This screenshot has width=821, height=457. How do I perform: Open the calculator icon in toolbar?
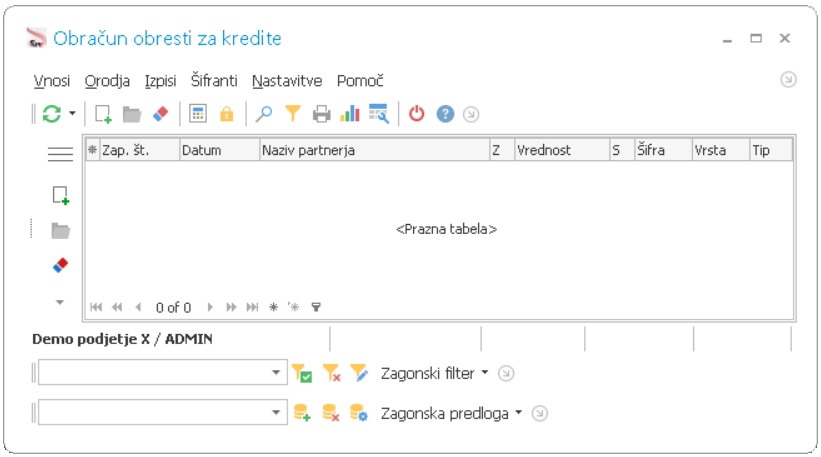point(198,114)
